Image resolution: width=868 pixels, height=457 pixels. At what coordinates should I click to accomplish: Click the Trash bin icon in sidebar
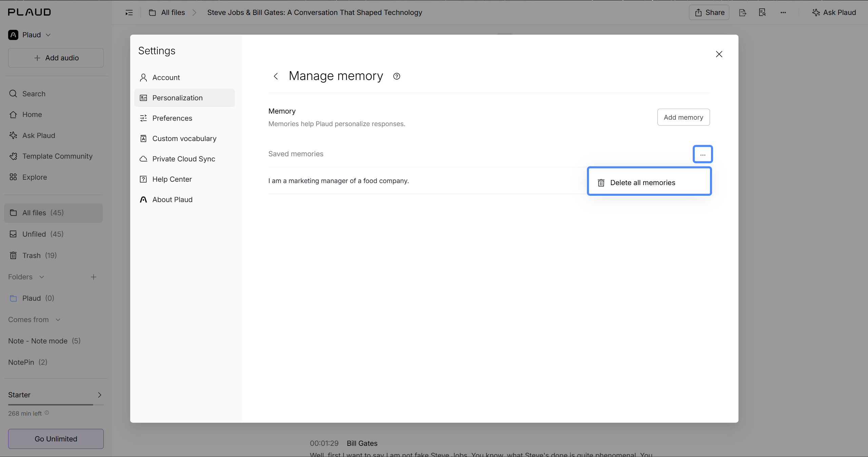[x=13, y=256]
